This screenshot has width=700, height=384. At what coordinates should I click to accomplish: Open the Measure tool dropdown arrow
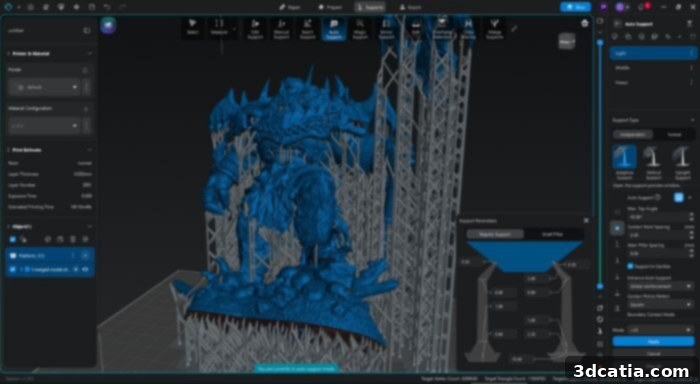coord(234,29)
